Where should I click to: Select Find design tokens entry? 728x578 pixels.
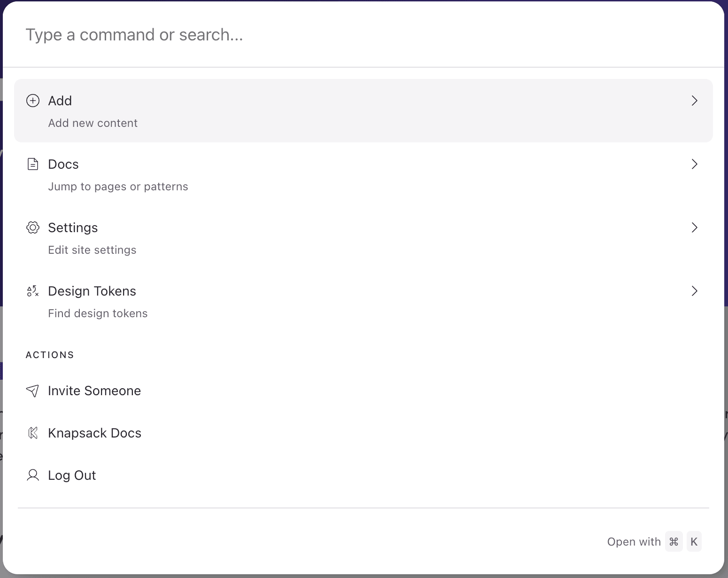click(x=364, y=301)
